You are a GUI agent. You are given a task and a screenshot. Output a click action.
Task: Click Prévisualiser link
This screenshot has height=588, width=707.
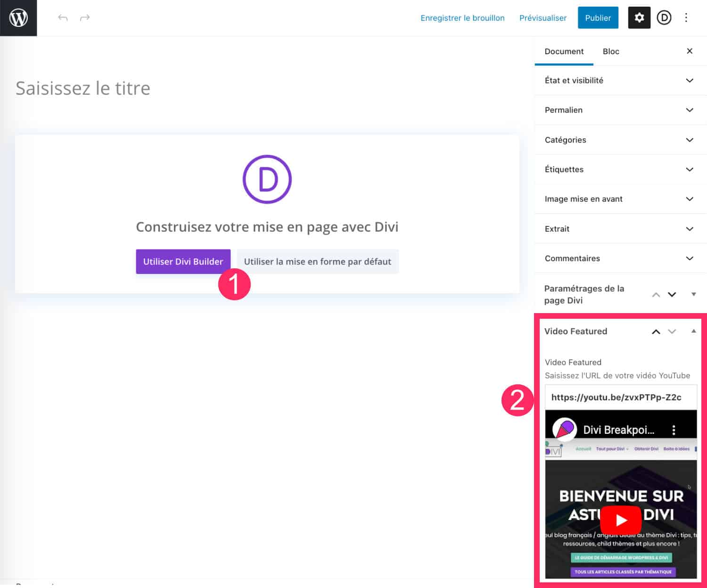coord(543,18)
